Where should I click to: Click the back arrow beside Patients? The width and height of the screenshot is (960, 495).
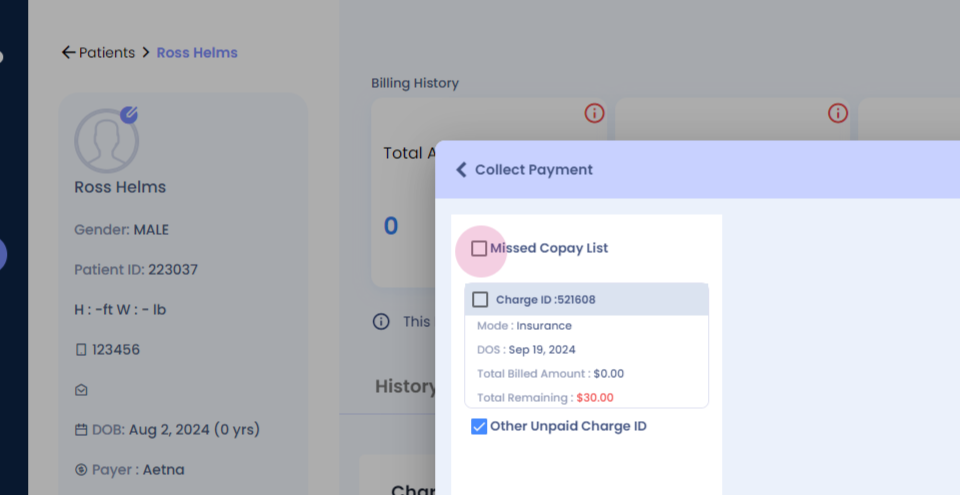68,53
